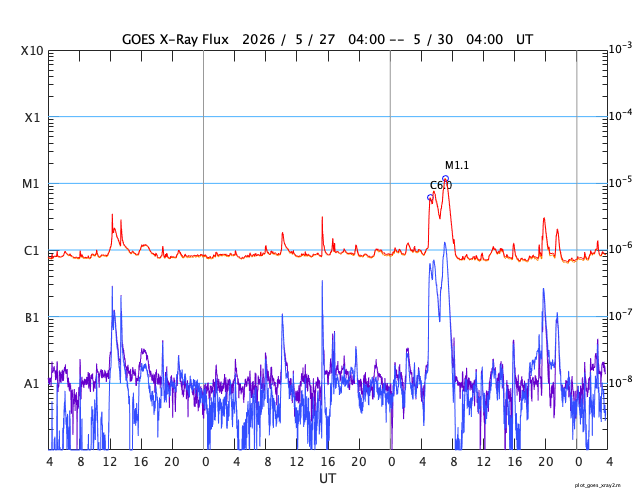
Task: Select the C6.0 flare peak circle marker
Action: coord(430,198)
